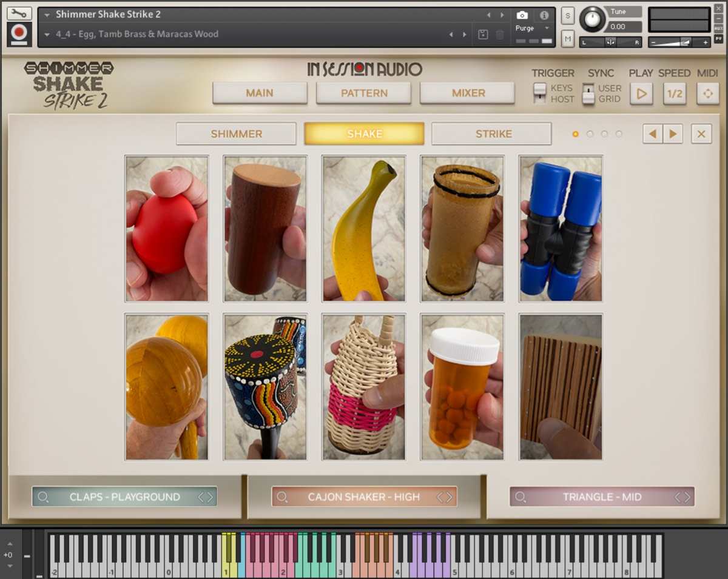Adjust the output volume slider
The height and width of the screenshot is (579, 728).
679,42
